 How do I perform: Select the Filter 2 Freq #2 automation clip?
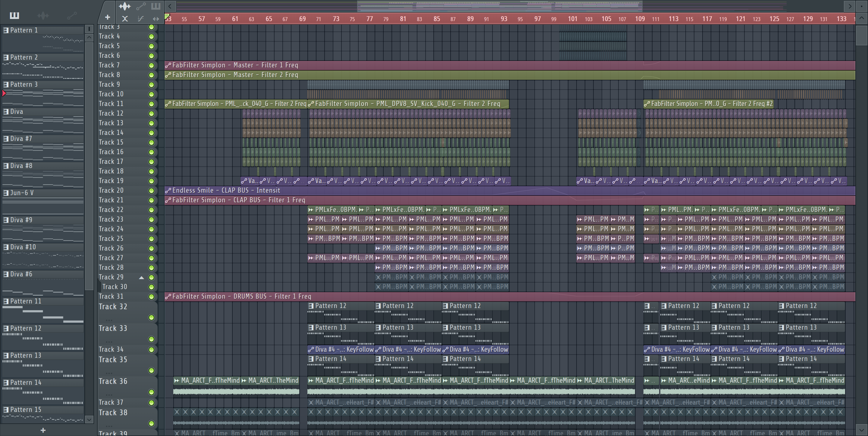(x=708, y=104)
